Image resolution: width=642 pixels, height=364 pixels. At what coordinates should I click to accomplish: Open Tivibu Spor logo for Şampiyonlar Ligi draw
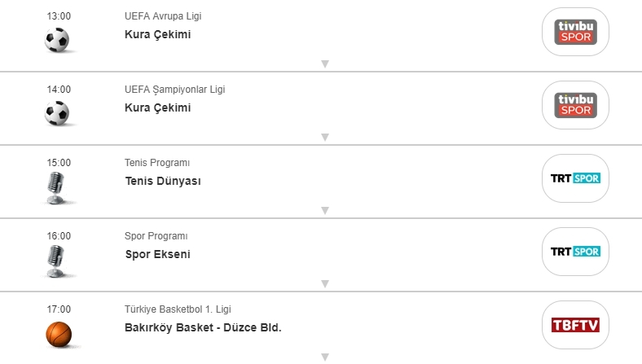(x=576, y=105)
